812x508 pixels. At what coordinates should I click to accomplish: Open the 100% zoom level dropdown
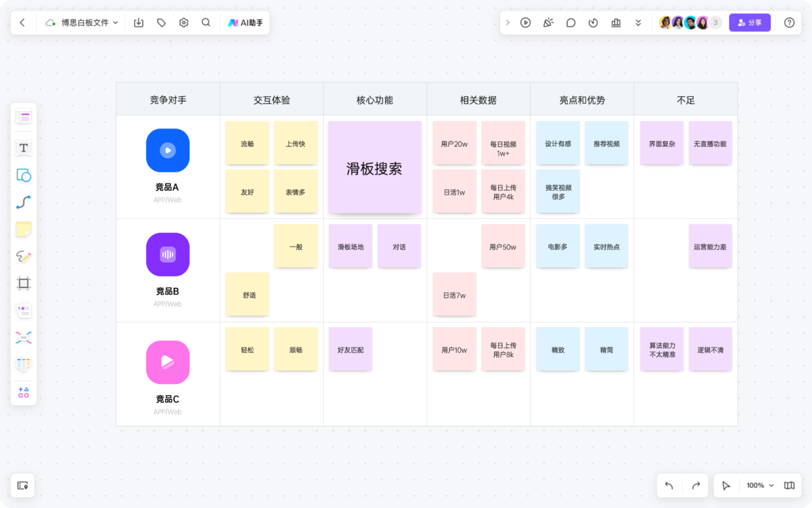(x=759, y=485)
